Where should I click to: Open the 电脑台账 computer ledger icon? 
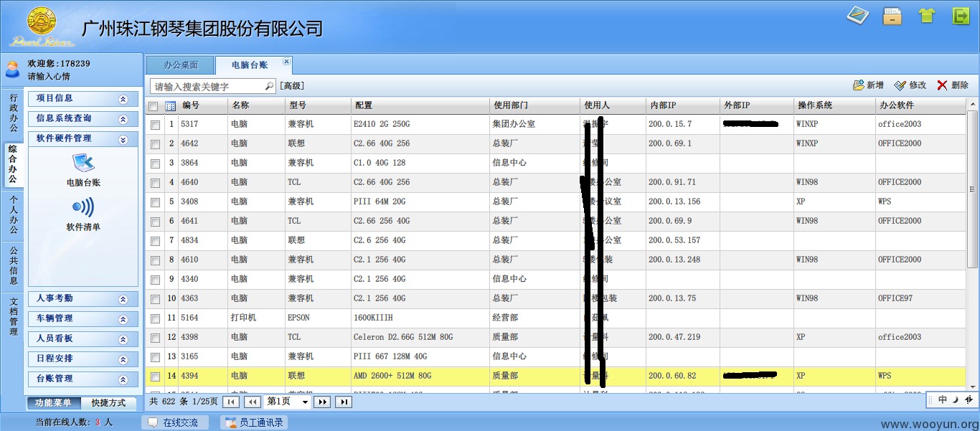[x=83, y=164]
